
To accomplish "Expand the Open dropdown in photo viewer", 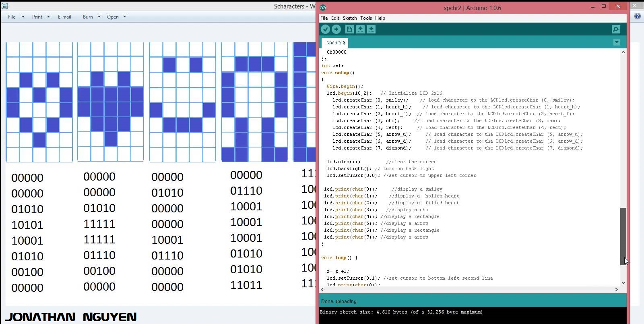I will click(116, 17).
